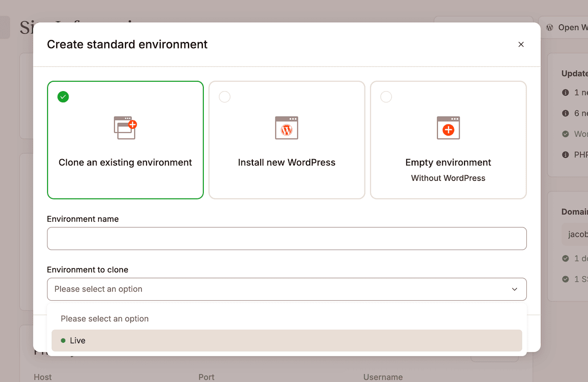
Task: Click the Please select an option entry
Action: point(104,318)
